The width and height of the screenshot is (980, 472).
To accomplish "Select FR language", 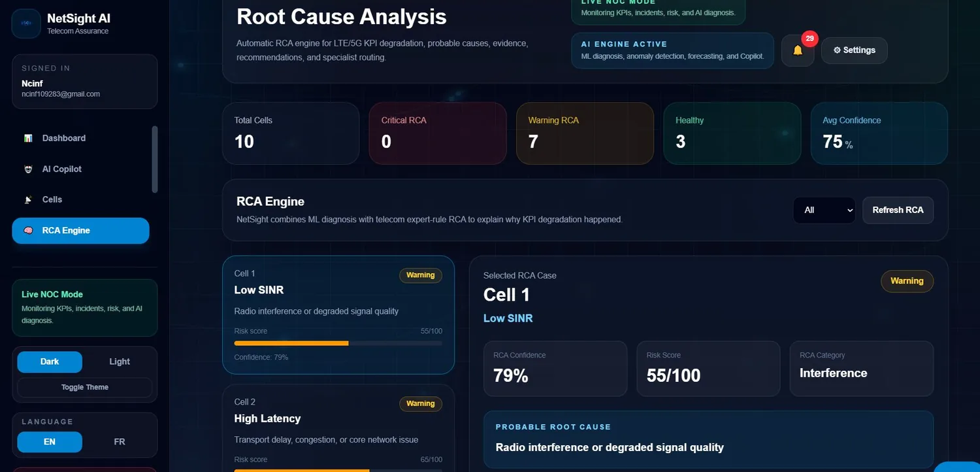I will [120, 442].
